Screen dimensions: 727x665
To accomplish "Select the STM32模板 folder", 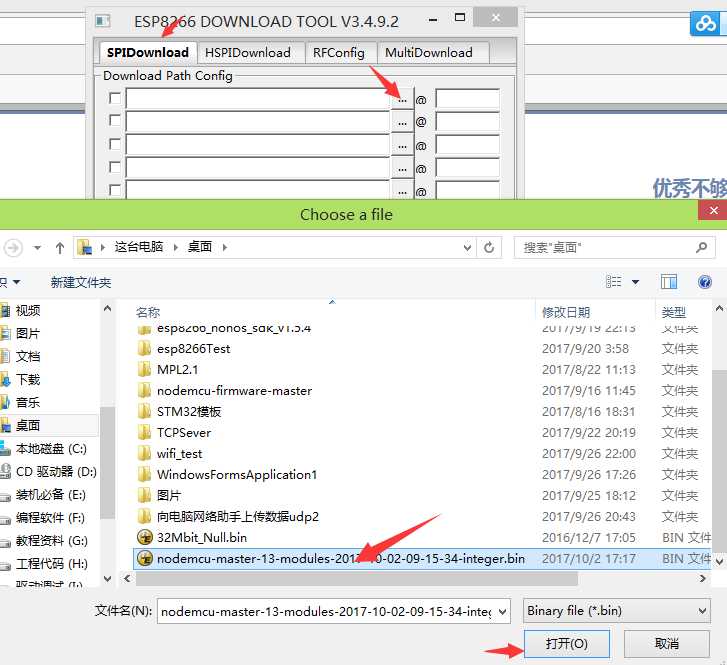I will [189, 412].
